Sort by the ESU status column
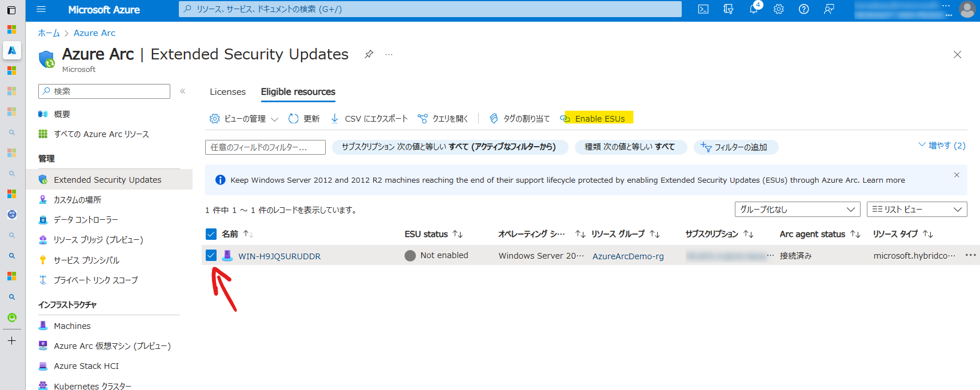980x390 pixels. tap(434, 234)
